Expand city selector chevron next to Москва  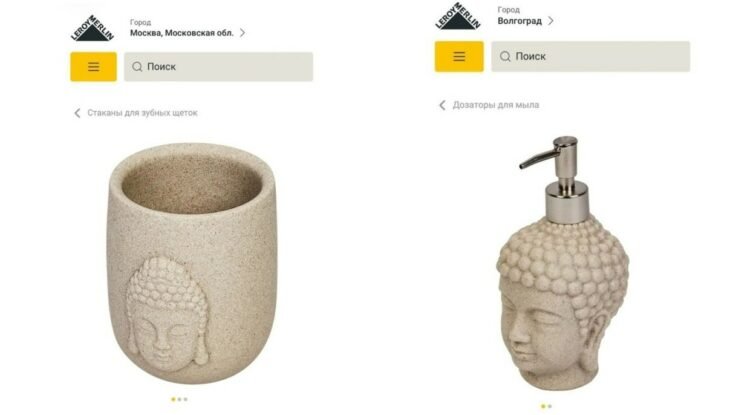pos(242,33)
